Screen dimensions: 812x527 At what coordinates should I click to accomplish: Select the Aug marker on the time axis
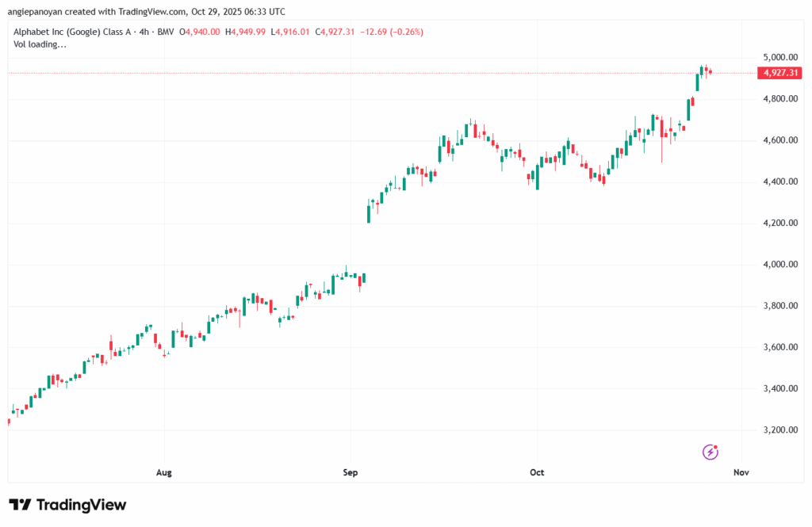164,473
